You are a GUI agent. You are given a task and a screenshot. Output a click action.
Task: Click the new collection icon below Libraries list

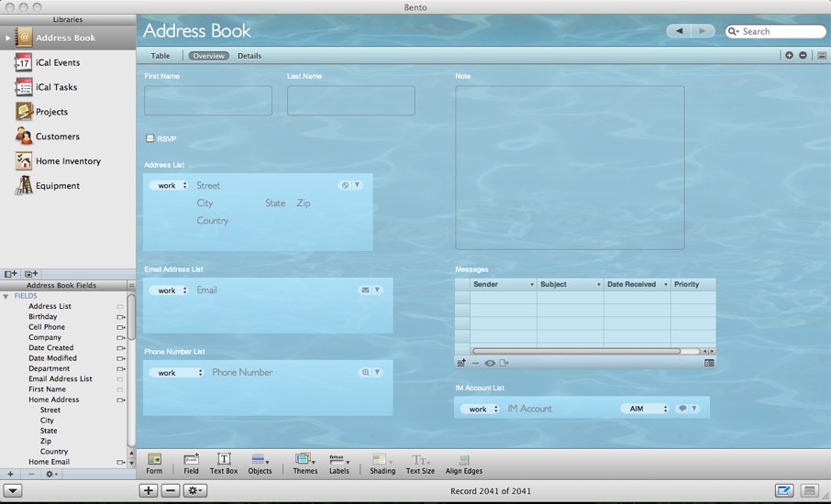[x=31, y=274]
